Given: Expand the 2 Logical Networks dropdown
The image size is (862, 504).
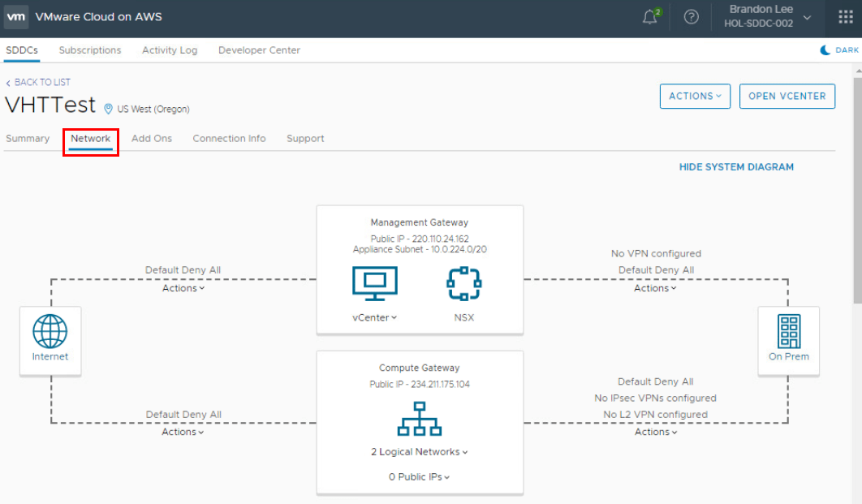Looking at the screenshot, I should point(419,452).
